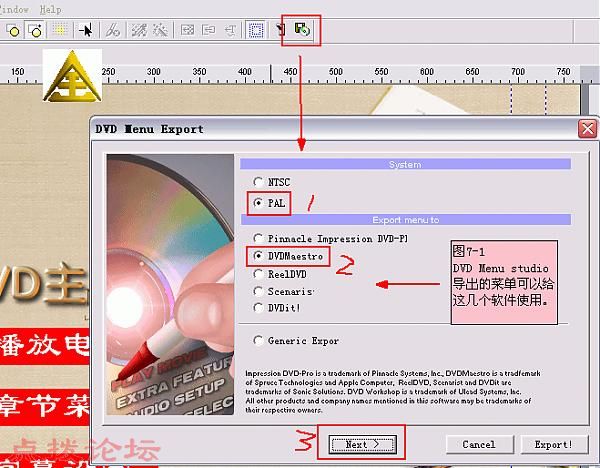Select the arrow pointer with guide line tool
The image size is (600, 468).
[x=86, y=30]
